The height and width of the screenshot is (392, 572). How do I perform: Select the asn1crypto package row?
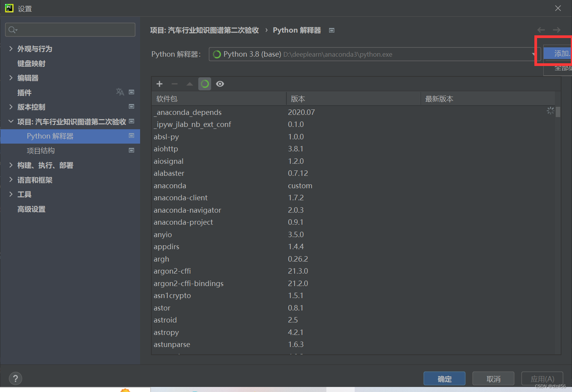click(354, 295)
